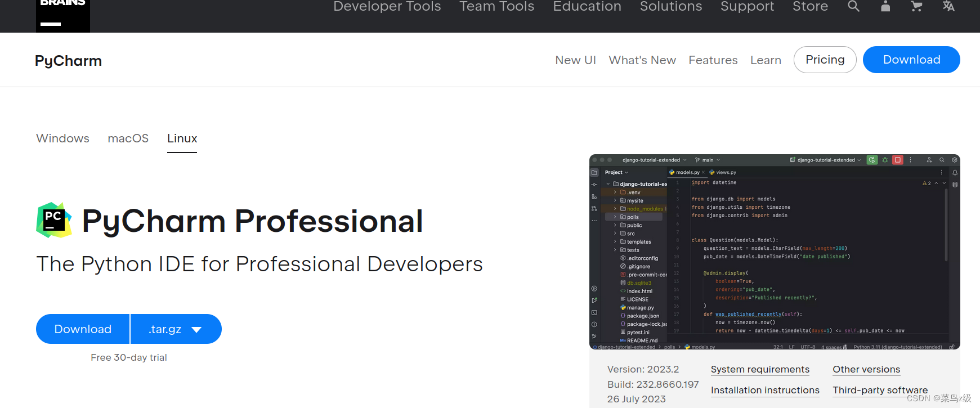Open the Terminal tool icon in IDE sidebar
This screenshot has height=408, width=980.
[x=594, y=312]
